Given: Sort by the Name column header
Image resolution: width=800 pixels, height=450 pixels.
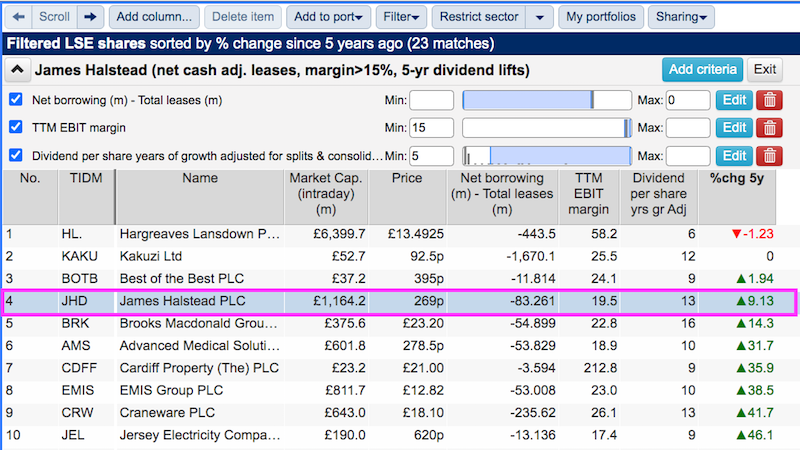Looking at the screenshot, I should click(x=200, y=196).
